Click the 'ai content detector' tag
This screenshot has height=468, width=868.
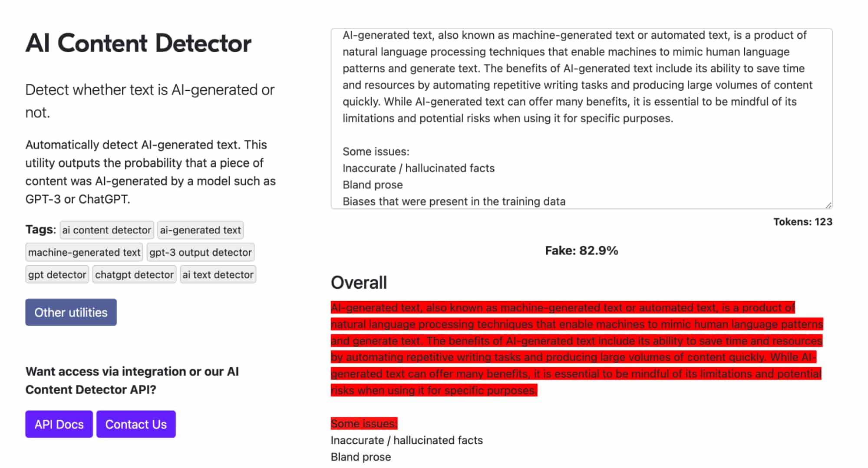pyautogui.click(x=106, y=230)
